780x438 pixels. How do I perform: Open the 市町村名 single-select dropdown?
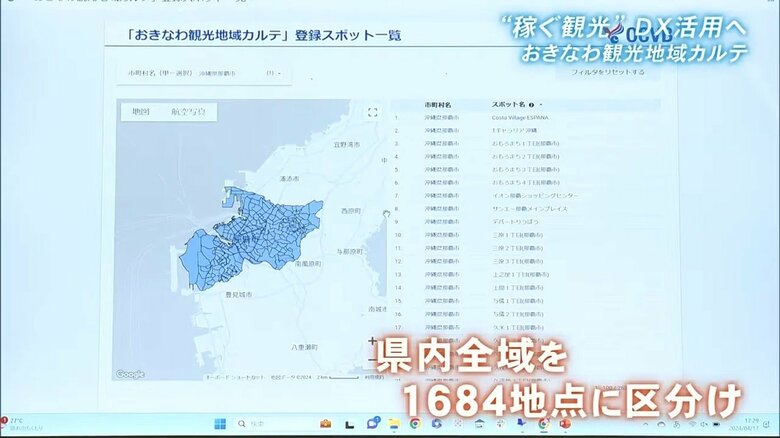click(x=200, y=74)
